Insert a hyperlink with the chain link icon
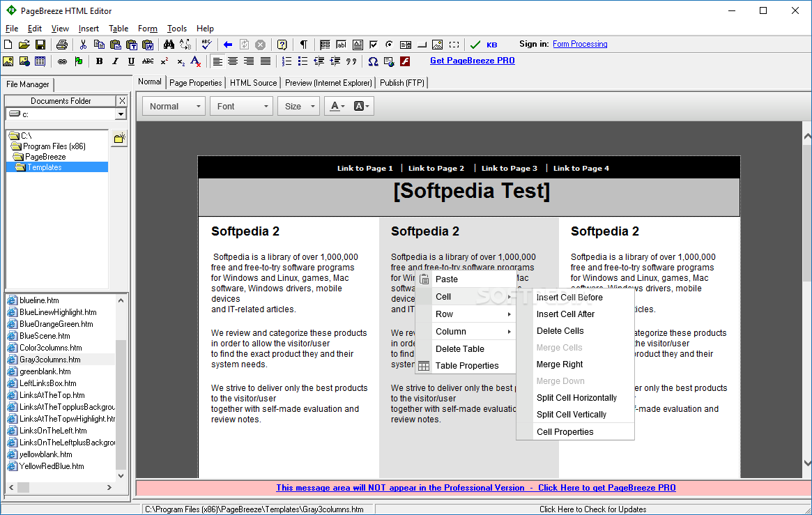The width and height of the screenshot is (812, 515). (62, 61)
